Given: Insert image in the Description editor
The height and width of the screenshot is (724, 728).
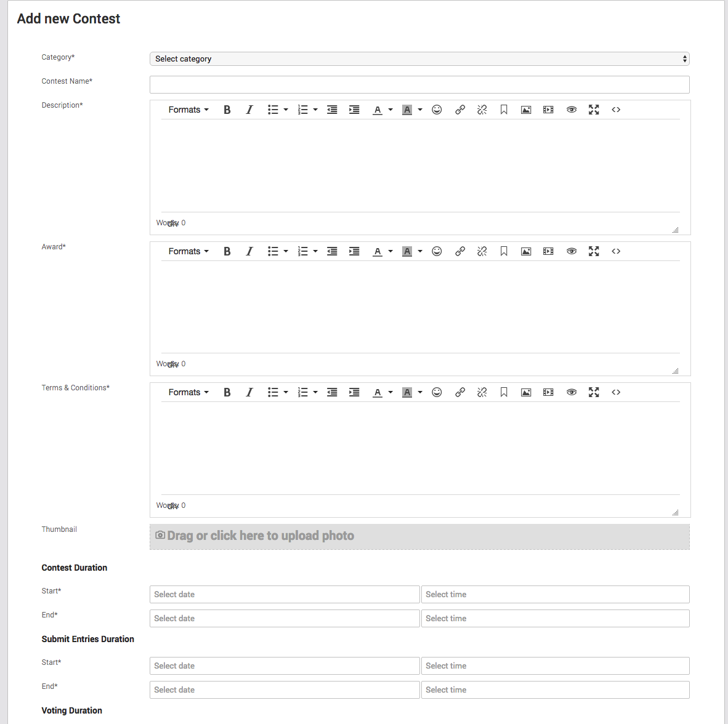Looking at the screenshot, I should point(526,110).
